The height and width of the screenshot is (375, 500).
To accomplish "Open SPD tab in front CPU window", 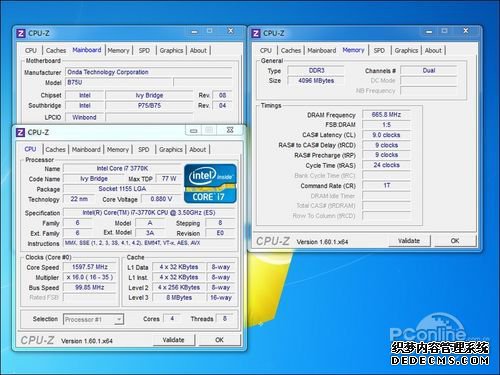I will coord(144,150).
